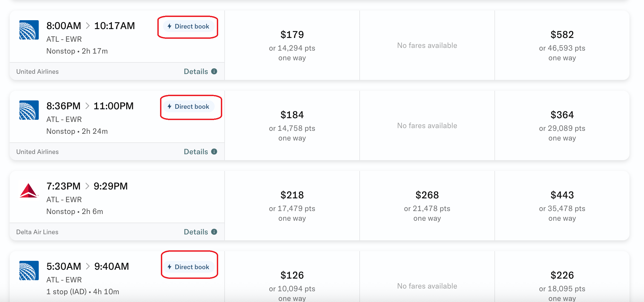Viewport: 644px width, 302px height.
Task: Click info icon beside 8:36PM flight Details
Action: 214,152
